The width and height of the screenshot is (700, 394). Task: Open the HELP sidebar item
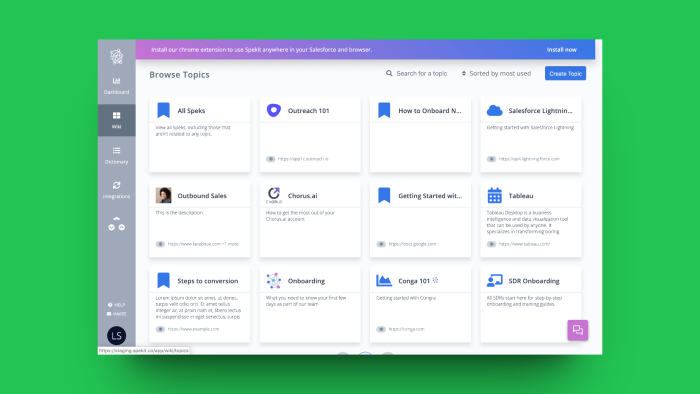click(117, 305)
